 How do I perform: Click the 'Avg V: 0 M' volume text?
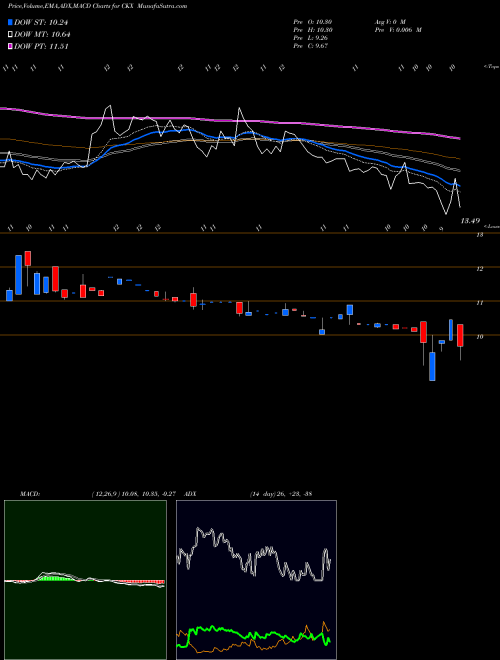pos(390,22)
